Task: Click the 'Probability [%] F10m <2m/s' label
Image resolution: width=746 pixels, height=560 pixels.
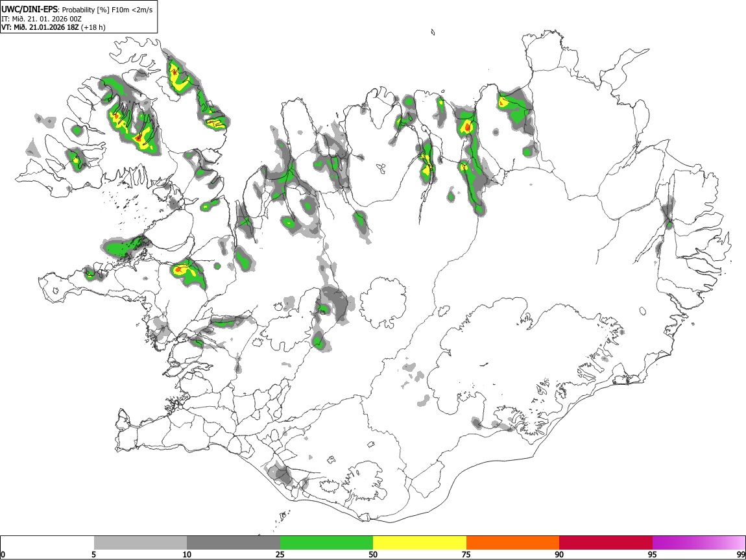Action: click(x=108, y=10)
